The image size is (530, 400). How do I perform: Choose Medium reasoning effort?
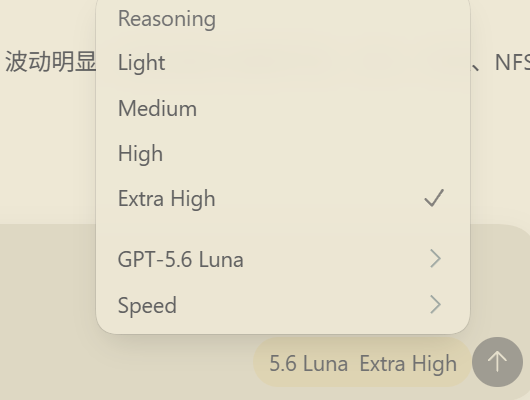coord(283,108)
